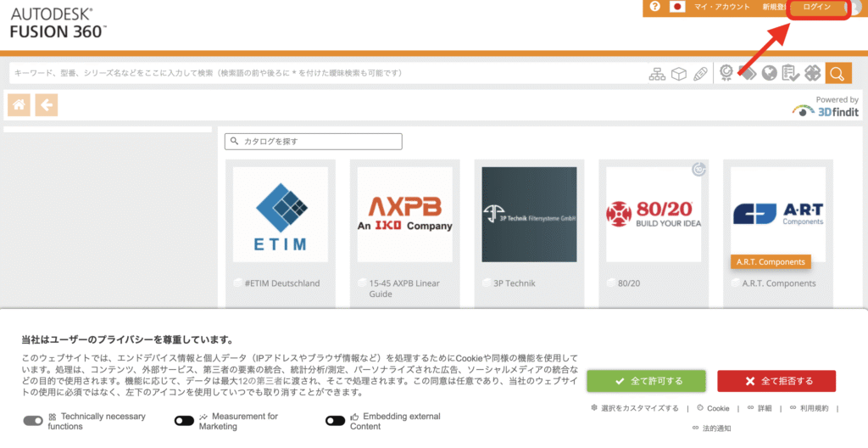Open マイ・アカウント menu

click(721, 7)
